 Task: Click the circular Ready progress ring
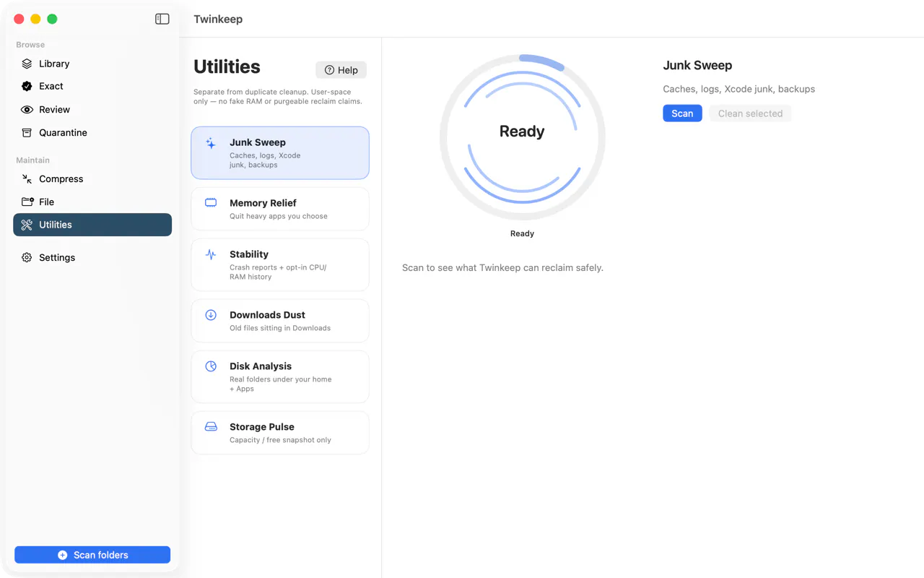(522, 137)
